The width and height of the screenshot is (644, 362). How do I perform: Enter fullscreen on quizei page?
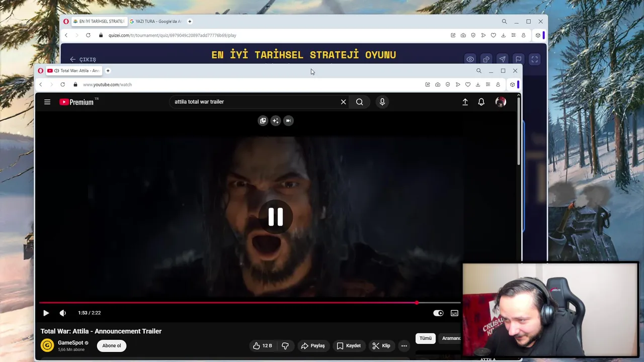534,59
